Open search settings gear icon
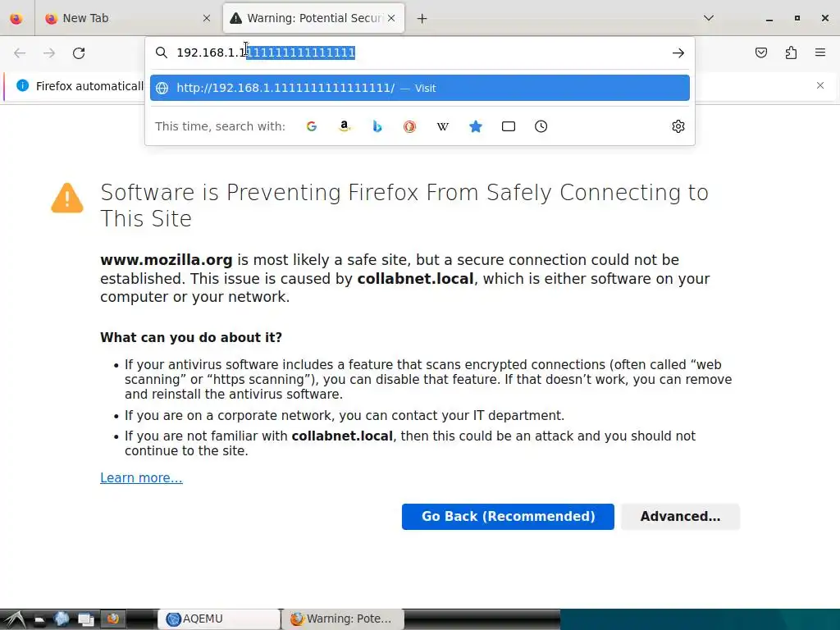This screenshot has width=840, height=630. tap(678, 126)
